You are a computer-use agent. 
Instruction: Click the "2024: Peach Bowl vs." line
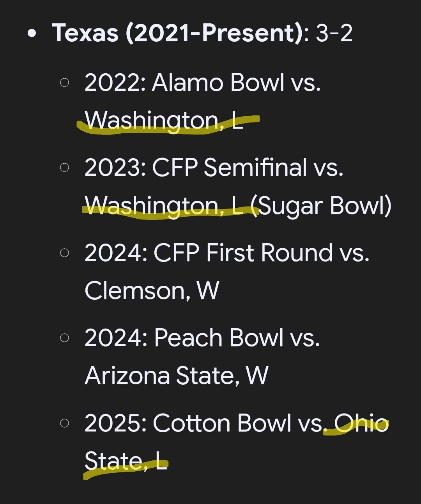coord(202,338)
